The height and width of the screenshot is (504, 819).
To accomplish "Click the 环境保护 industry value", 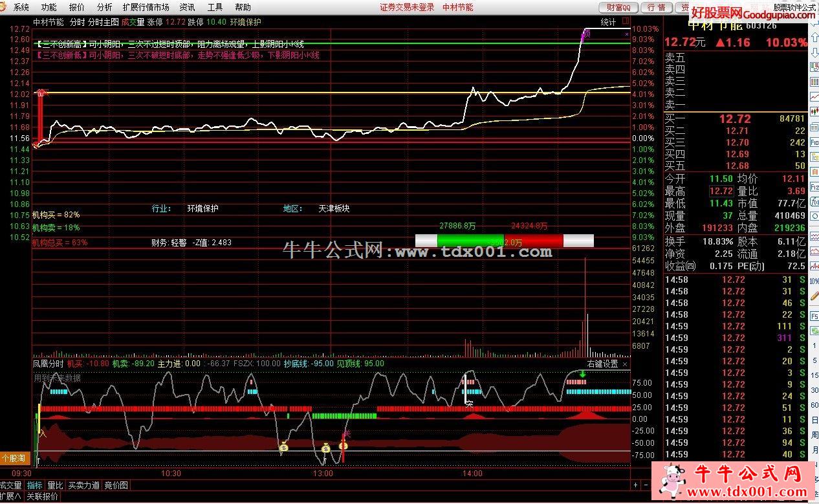I will (x=203, y=209).
